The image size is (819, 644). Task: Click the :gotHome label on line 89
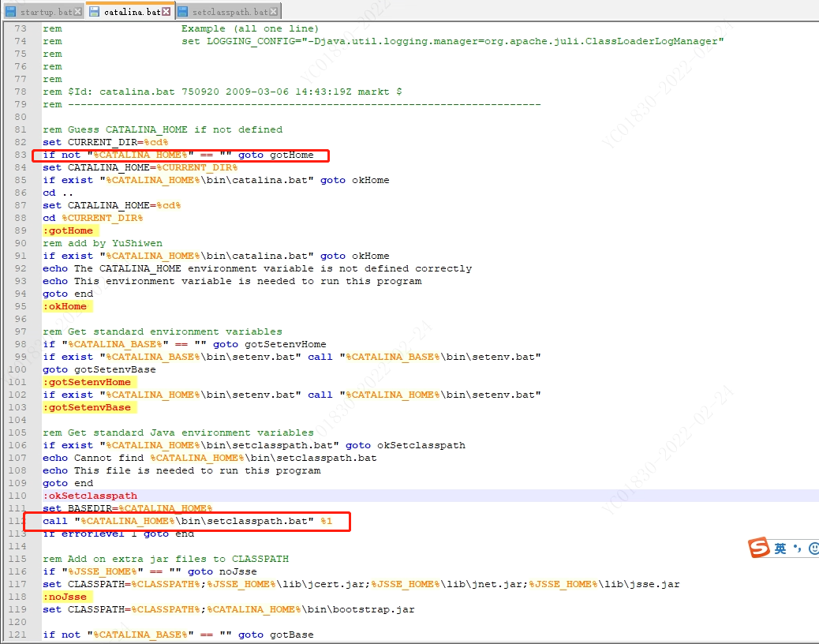tap(68, 231)
